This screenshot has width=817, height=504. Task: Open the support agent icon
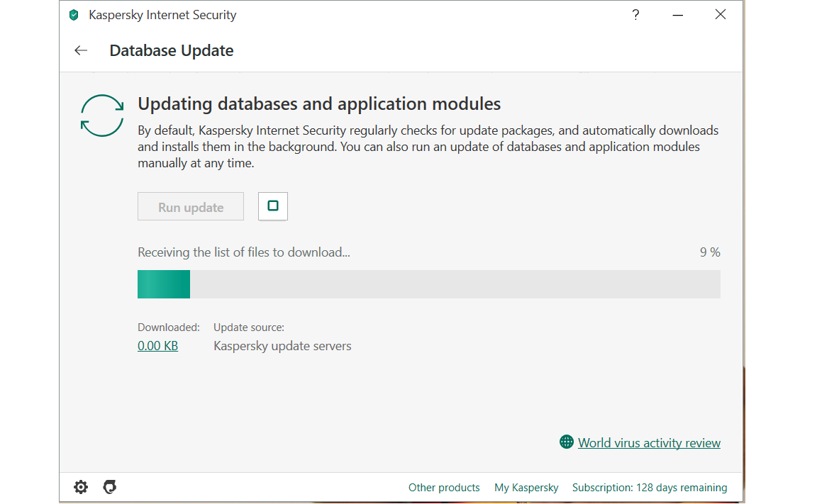pyautogui.click(x=109, y=487)
